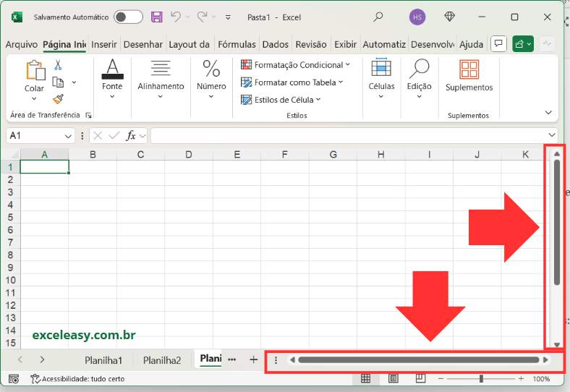Expand the Estilos de Célula dropdown
Viewport: 570px width, 392px height.
click(287, 100)
